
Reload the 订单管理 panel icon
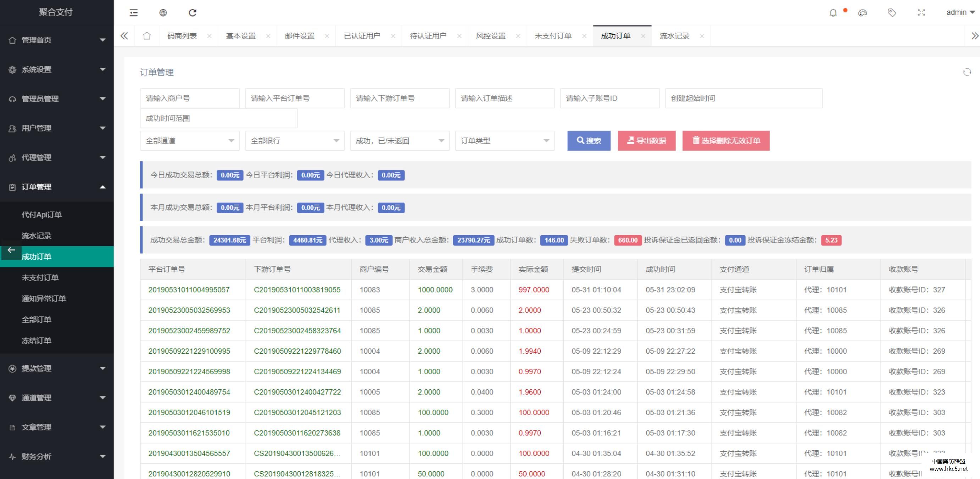967,72
